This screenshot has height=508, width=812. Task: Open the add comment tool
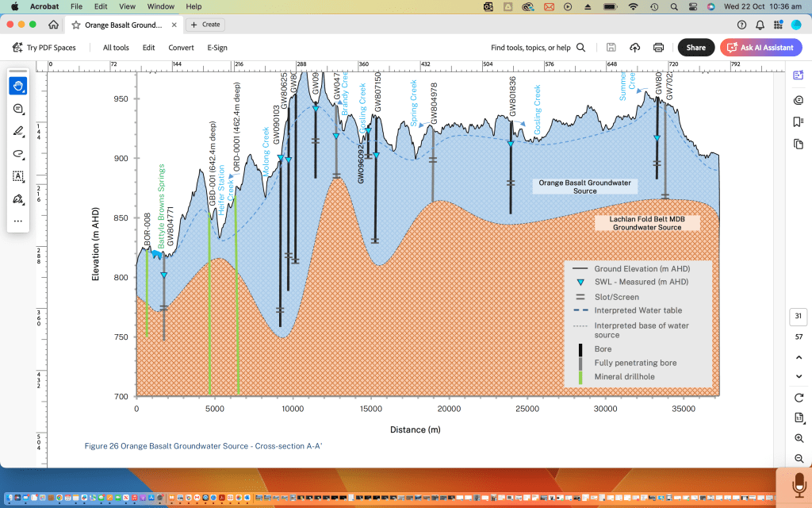[x=18, y=109]
